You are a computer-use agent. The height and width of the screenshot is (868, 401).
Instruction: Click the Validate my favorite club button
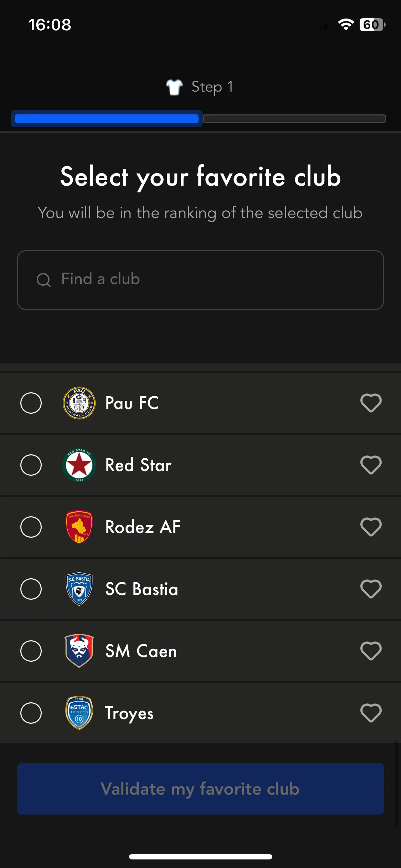[200, 789]
